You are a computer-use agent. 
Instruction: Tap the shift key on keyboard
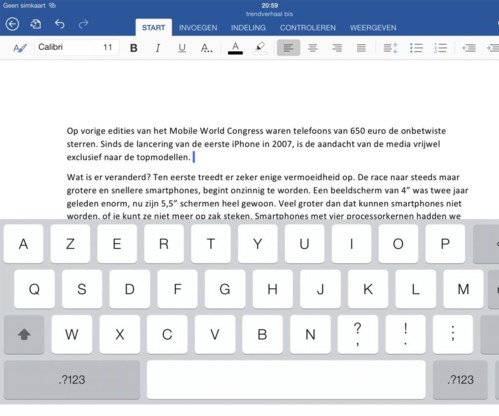point(24,334)
